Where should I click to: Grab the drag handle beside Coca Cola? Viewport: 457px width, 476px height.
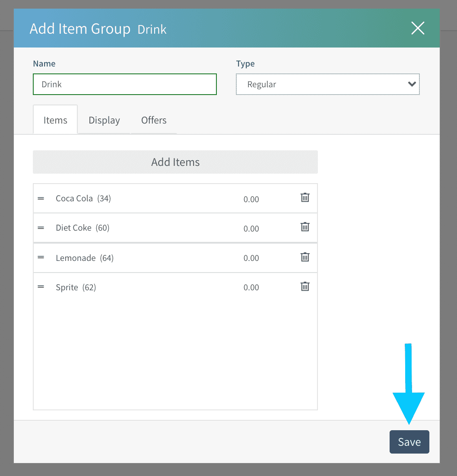point(41,199)
